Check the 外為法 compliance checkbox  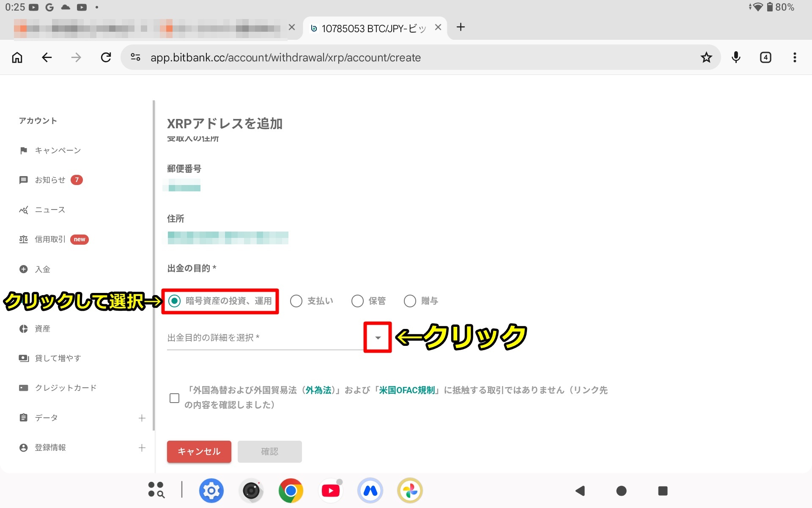click(174, 398)
